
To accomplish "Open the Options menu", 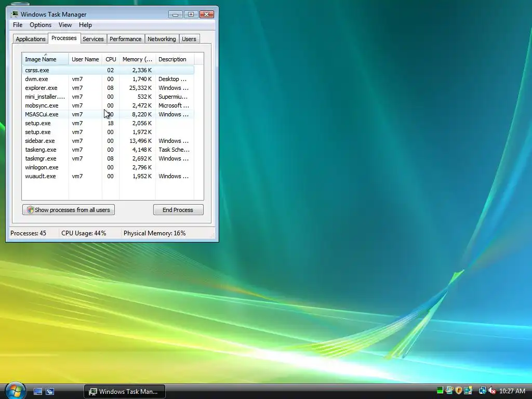I will point(41,25).
